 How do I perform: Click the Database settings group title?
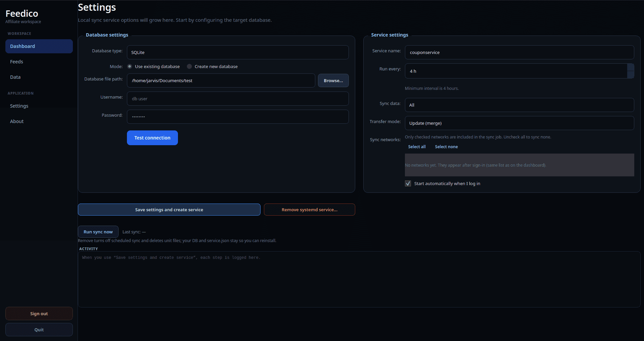[x=107, y=35]
